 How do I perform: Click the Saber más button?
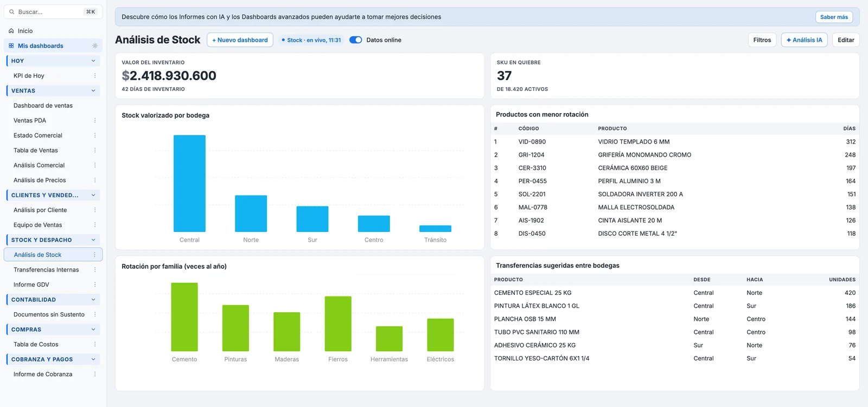click(834, 17)
